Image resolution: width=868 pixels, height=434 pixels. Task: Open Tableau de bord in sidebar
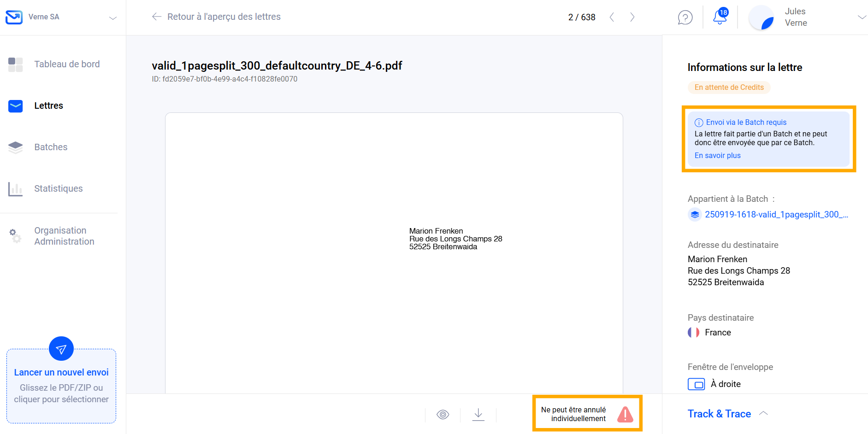click(x=67, y=64)
